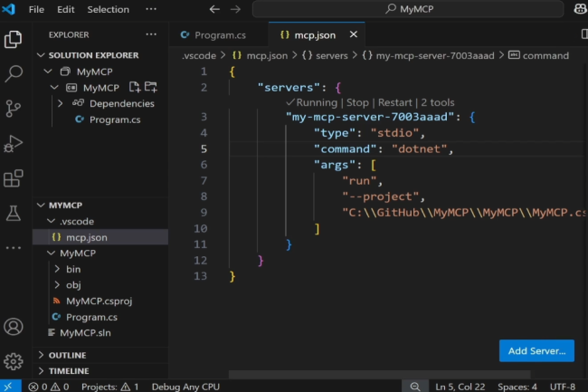Open the Edit menu
Screen dimensions: 588x392
click(66, 9)
